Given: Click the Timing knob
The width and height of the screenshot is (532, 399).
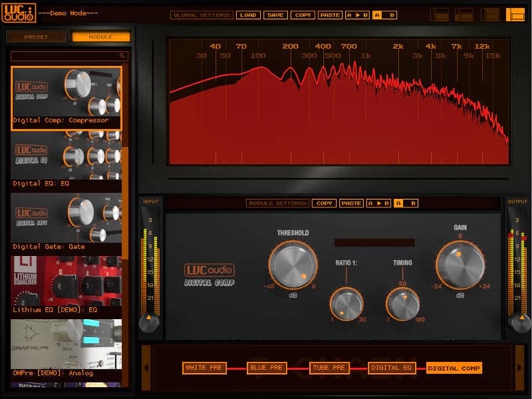Looking at the screenshot, I should (402, 304).
